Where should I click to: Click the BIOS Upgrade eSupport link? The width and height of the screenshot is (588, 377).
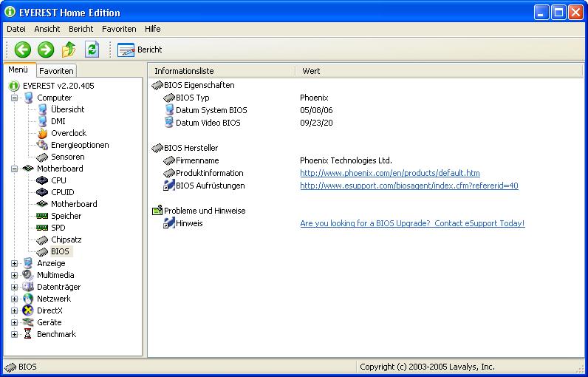tap(412, 223)
